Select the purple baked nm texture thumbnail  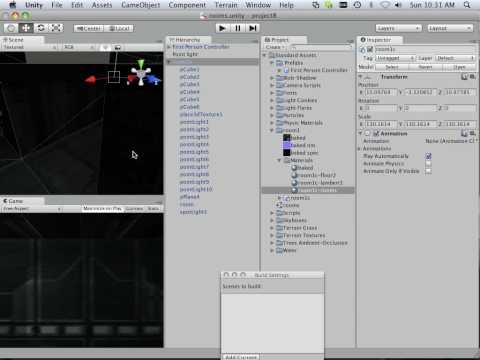pyautogui.click(x=287, y=145)
